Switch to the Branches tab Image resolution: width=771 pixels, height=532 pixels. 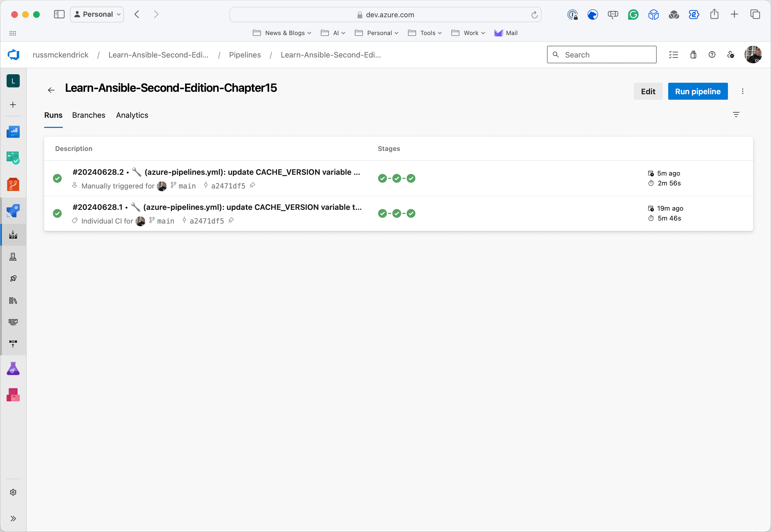click(x=88, y=115)
